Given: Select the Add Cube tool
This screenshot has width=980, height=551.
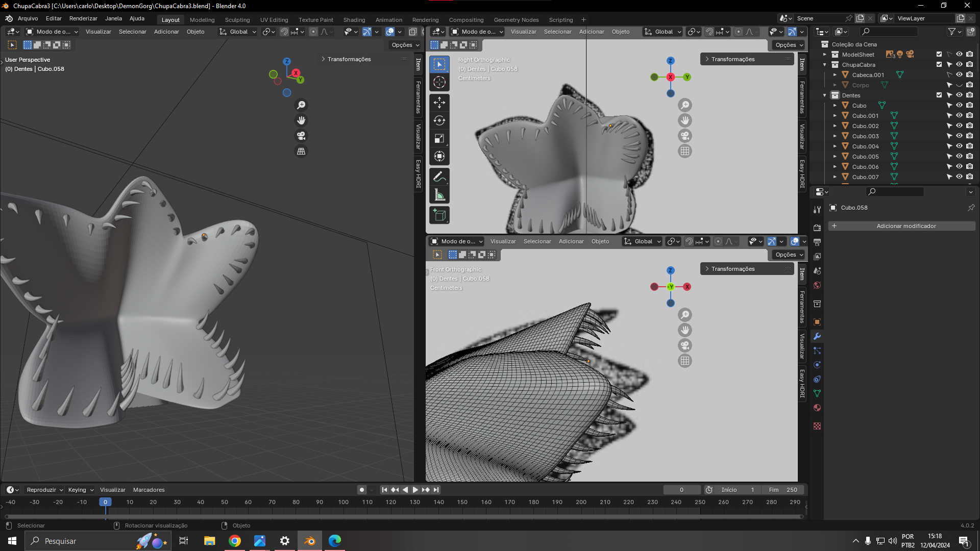Looking at the screenshot, I should (x=439, y=215).
